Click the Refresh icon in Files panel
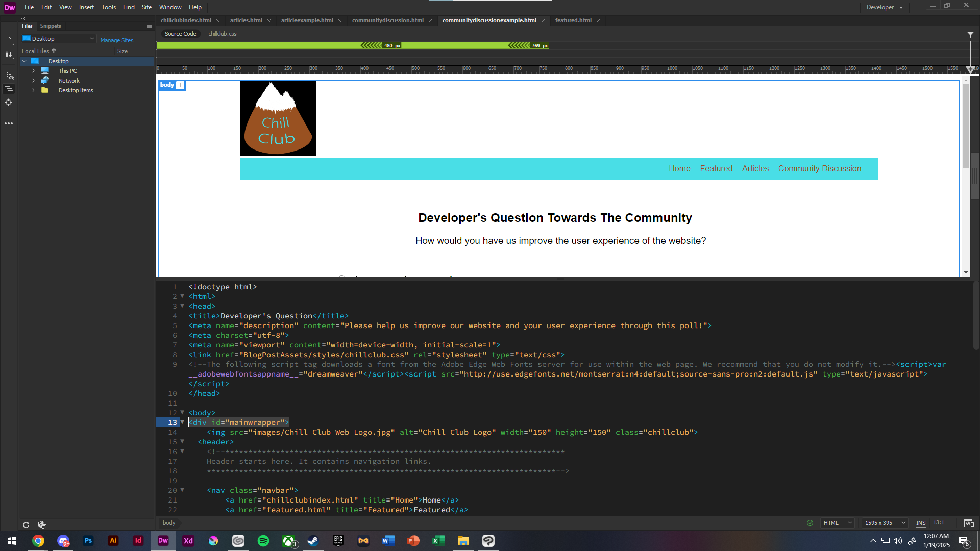The height and width of the screenshot is (551, 980). point(26,524)
